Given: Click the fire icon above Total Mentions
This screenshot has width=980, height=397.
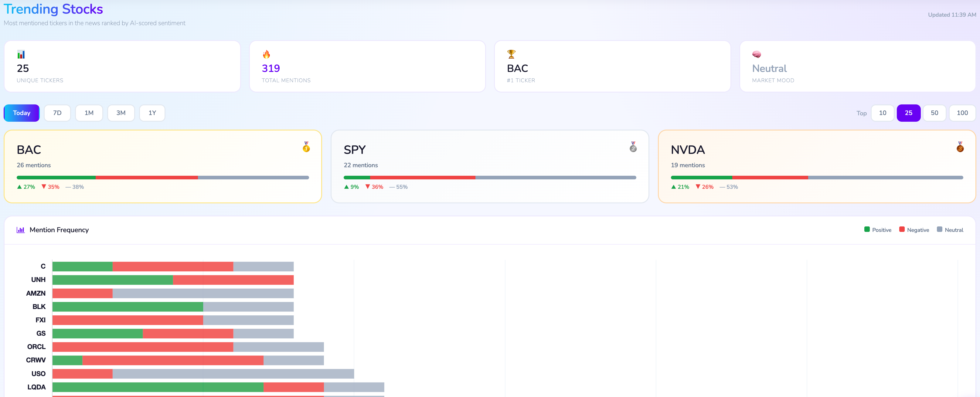Looking at the screenshot, I should click(266, 54).
